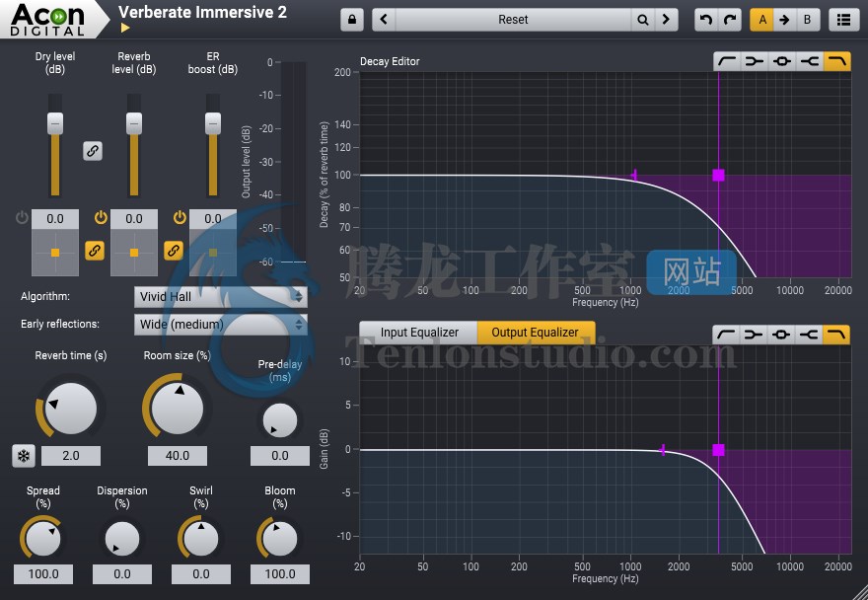868x600 pixels.
Task: Click the Reverb time knob
Action: point(70,409)
